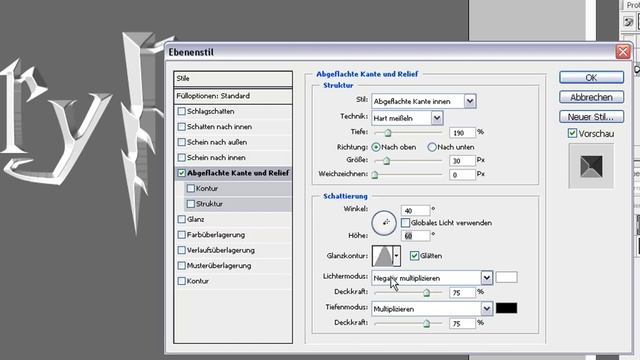This screenshot has width=640, height=360.
Task: Confirm with the OK button
Action: 591,78
